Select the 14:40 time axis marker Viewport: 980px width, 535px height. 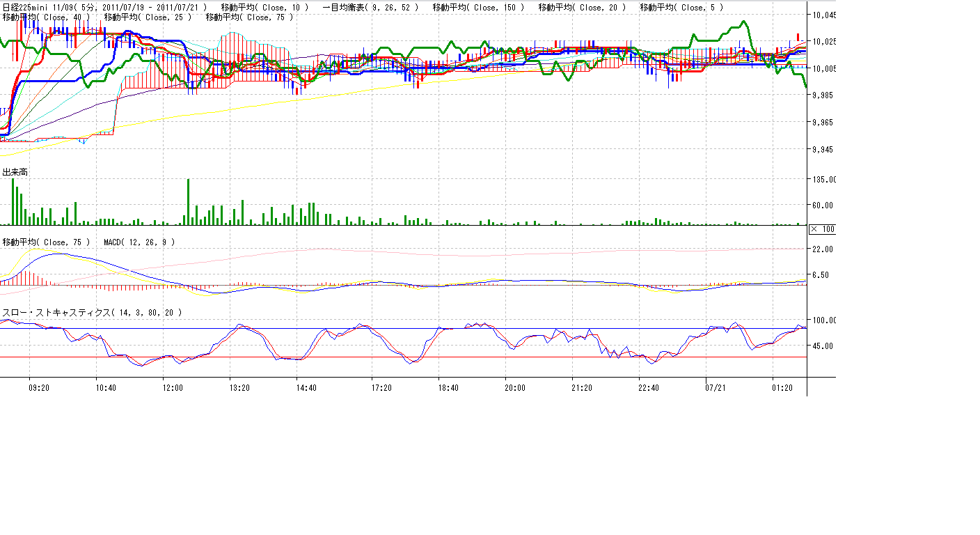coord(306,388)
